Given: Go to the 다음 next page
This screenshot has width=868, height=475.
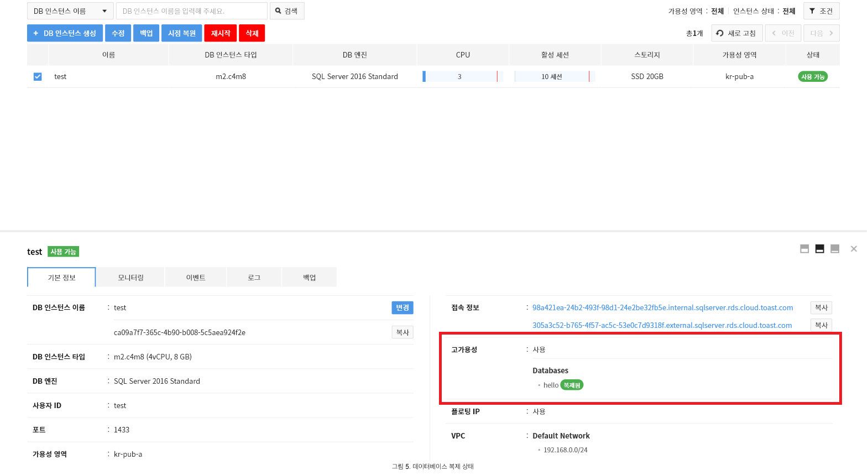Looking at the screenshot, I should coord(822,33).
